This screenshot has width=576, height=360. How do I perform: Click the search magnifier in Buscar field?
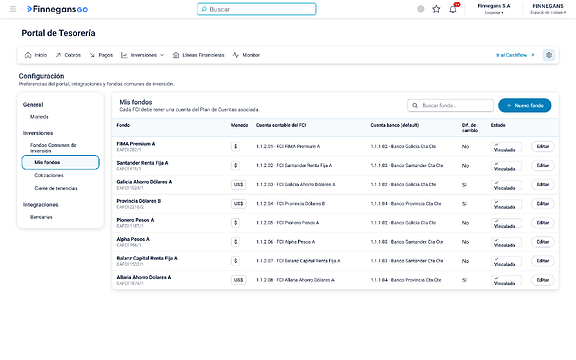tap(204, 9)
